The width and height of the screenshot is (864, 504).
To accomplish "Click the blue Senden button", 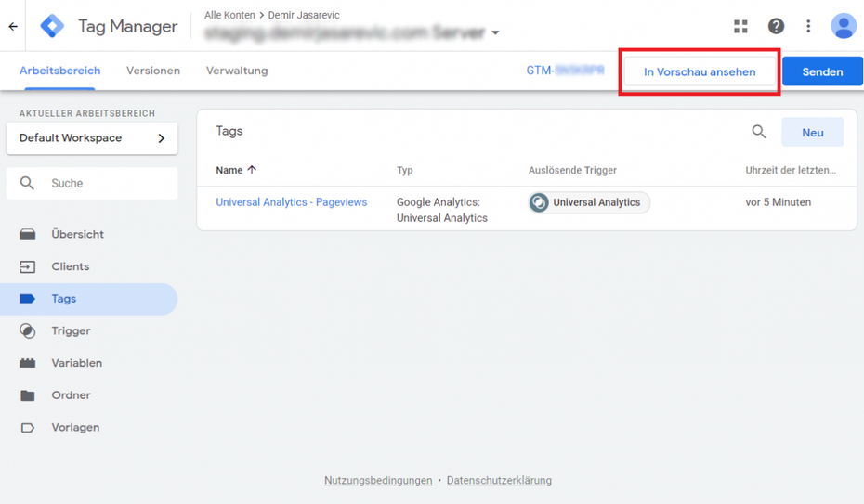I will pos(822,71).
